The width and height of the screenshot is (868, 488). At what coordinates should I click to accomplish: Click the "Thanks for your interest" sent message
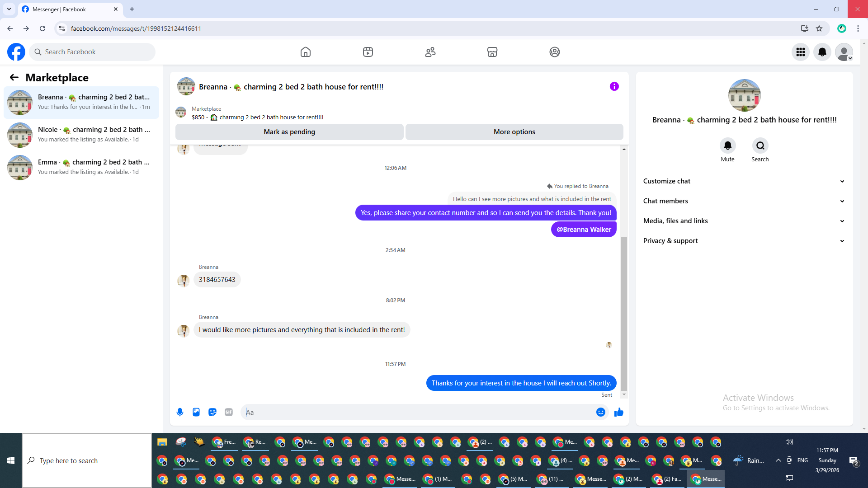(x=521, y=383)
